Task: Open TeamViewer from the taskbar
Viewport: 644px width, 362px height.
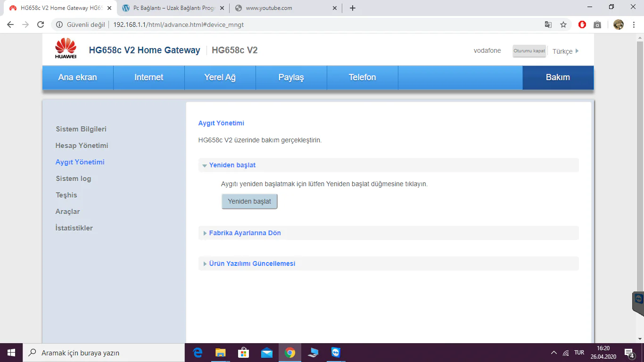Action: click(335, 353)
